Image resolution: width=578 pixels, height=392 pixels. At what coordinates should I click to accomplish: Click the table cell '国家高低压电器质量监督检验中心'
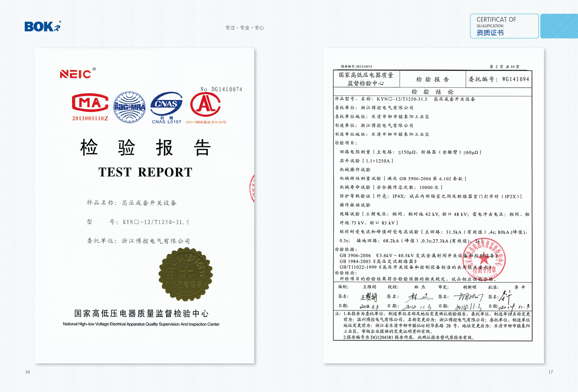click(x=366, y=79)
